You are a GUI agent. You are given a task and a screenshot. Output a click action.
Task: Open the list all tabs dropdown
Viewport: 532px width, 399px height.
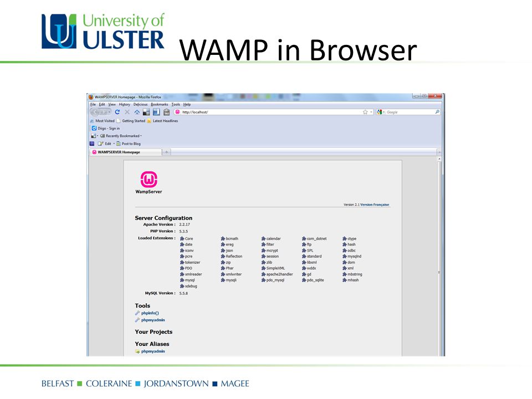(x=439, y=152)
